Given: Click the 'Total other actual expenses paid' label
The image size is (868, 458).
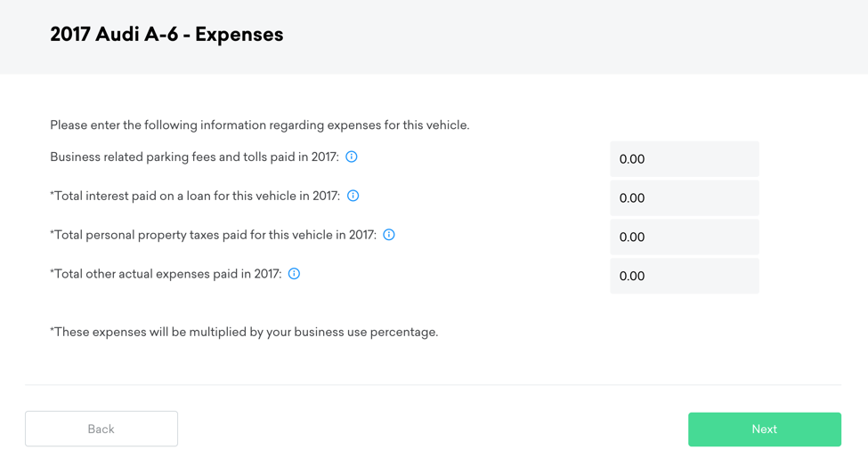Looking at the screenshot, I should [x=166, y=275].
